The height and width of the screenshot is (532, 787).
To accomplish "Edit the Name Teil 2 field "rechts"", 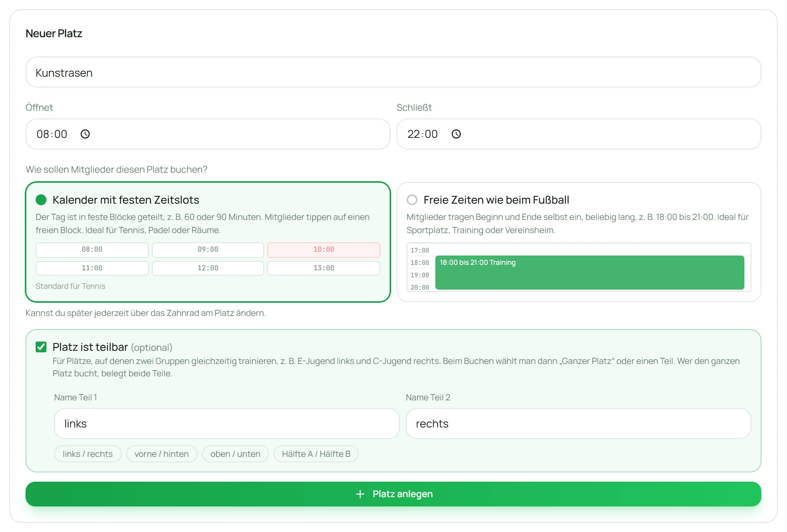I will pos(579,424).
